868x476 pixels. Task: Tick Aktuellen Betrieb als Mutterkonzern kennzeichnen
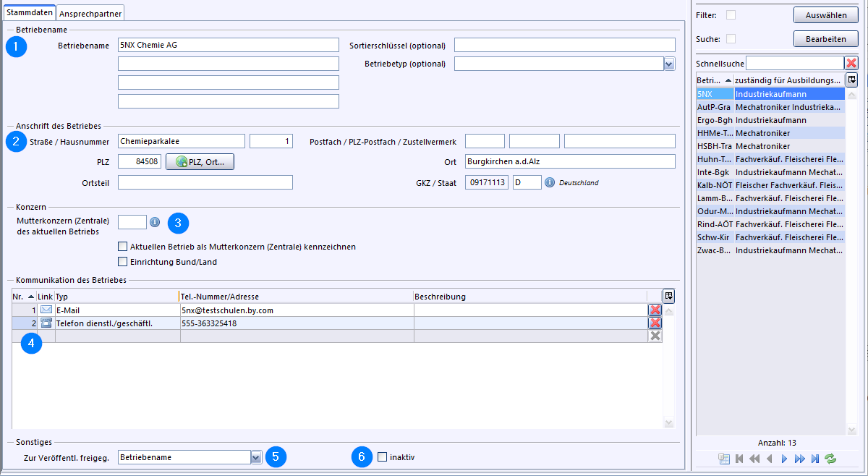click(x=122, y=247)
